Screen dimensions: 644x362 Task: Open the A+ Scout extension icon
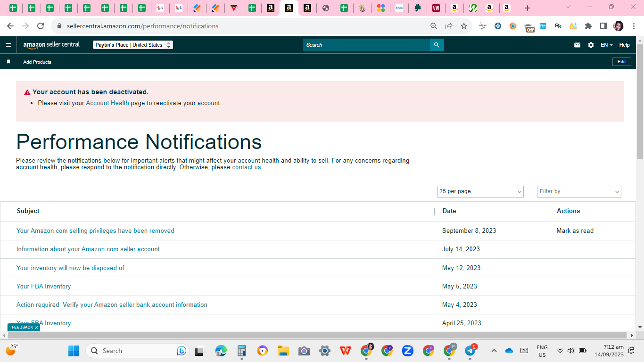click(573, 26)
